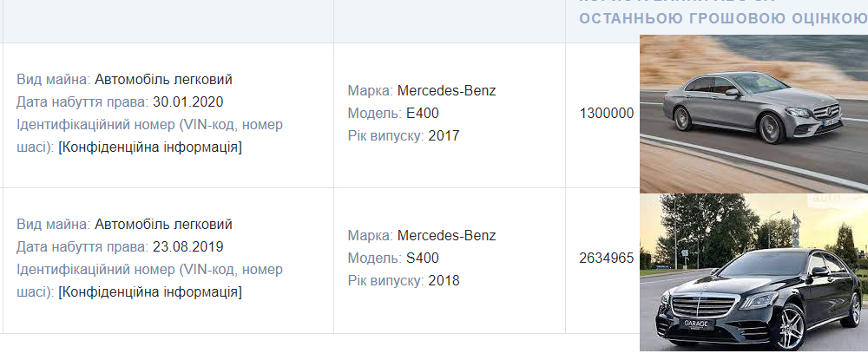
Task: Click production year 2018
Action: pyautogui.click(x=444, y=281)
